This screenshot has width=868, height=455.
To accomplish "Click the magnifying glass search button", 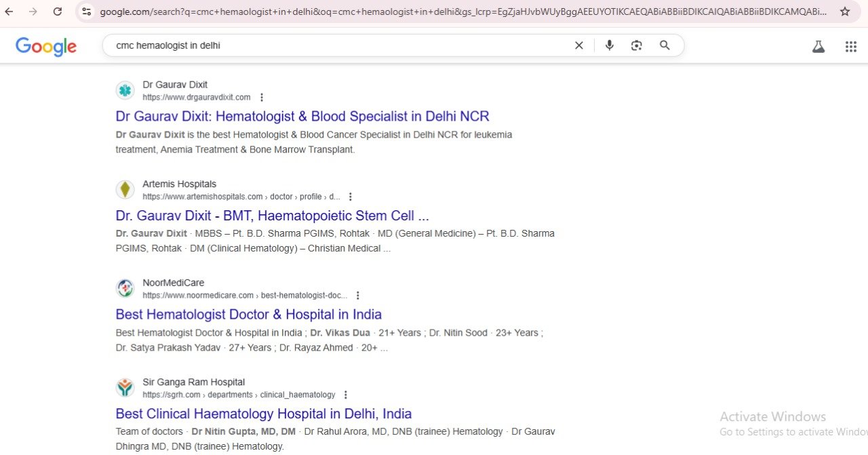I will [x=665, y=45].
